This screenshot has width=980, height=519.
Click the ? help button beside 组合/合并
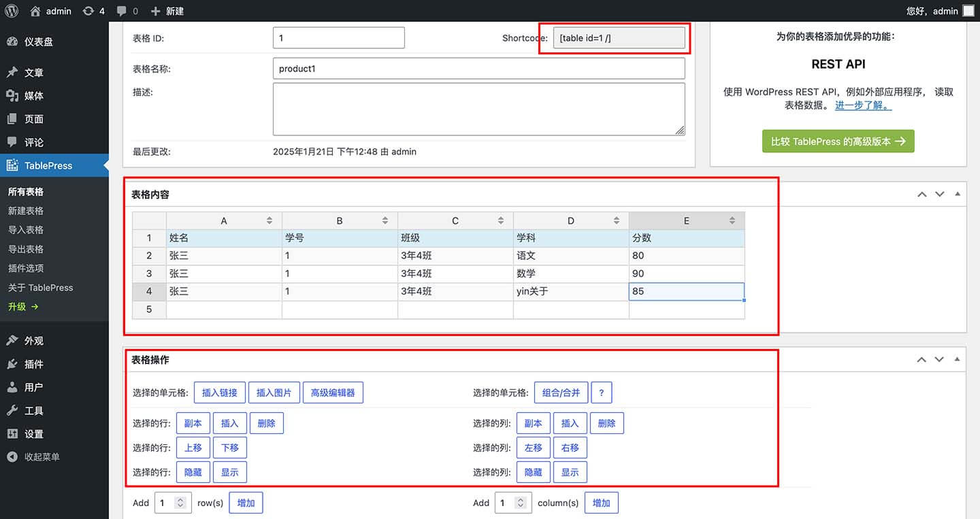coord(602,392)
